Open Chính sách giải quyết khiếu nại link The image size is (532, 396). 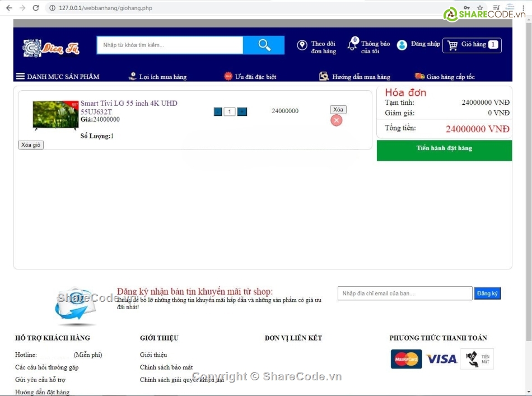pos(182,380)
